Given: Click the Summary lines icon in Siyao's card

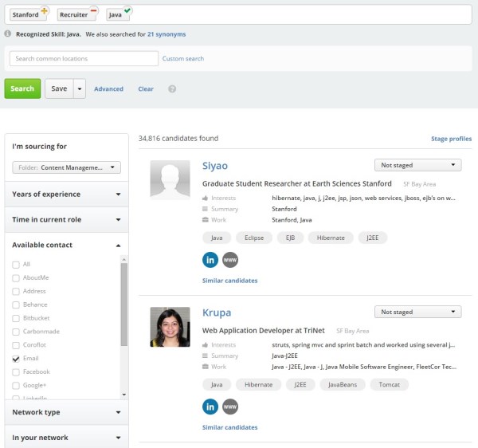Looking at the screenshot, I should pyautogui.click(x=206, y=209).
